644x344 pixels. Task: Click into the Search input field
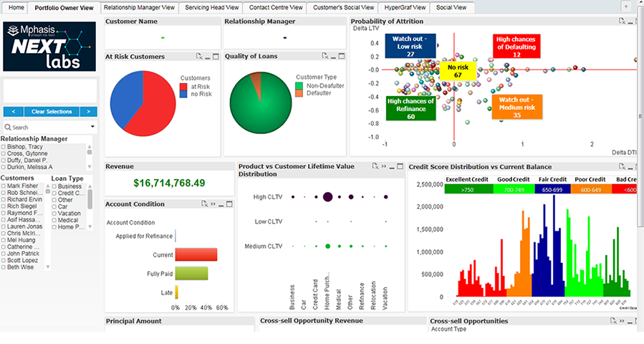click(49, 128)
